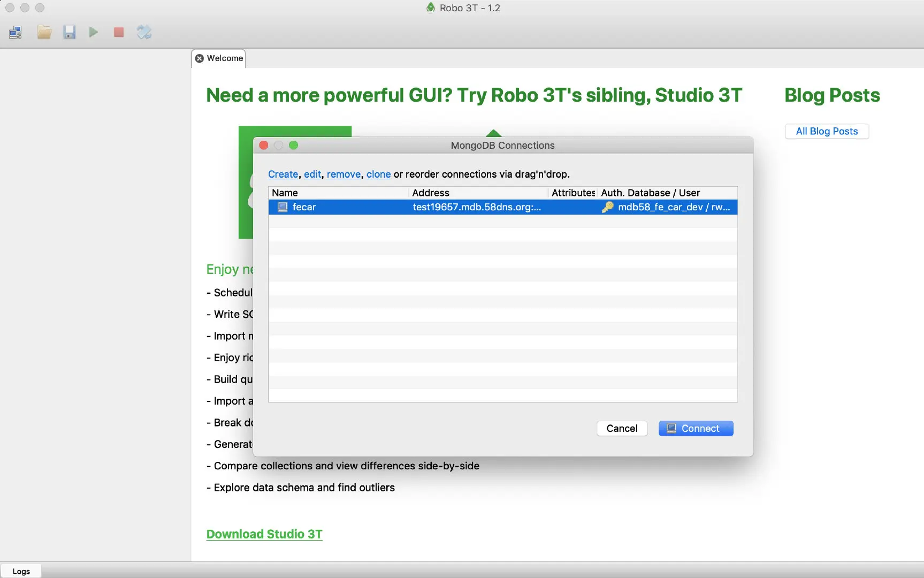Click the edit connection link
Image resolution: width=924 pixels, height=578 pixels.
click(x=312, y=174)
